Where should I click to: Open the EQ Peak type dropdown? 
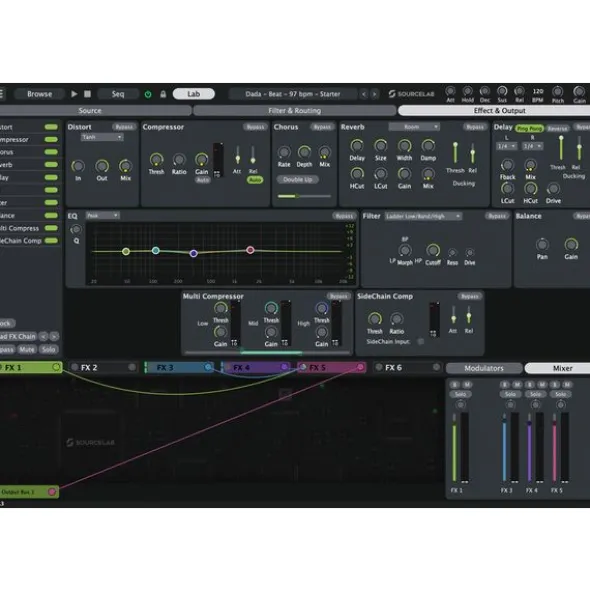[x=102, y=216]
